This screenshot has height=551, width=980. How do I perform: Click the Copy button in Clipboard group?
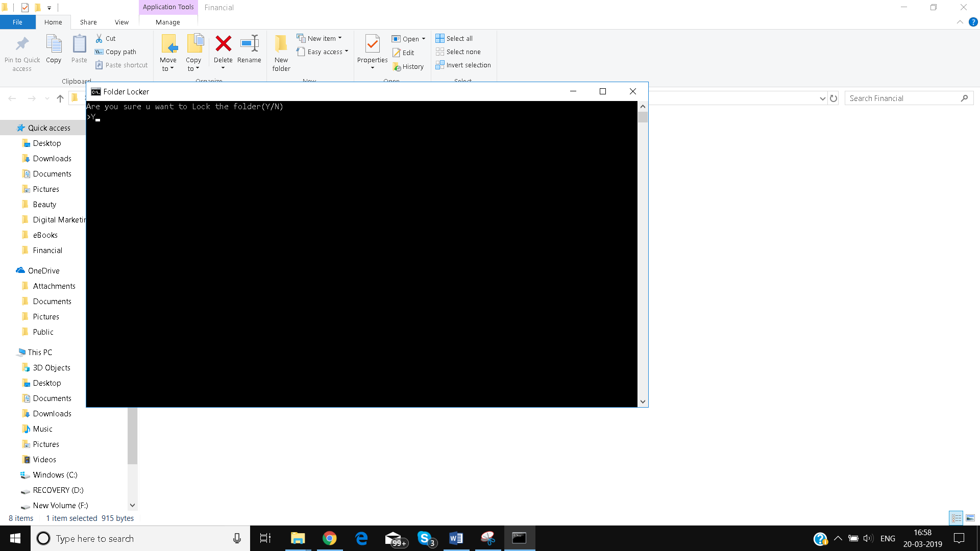54,49
